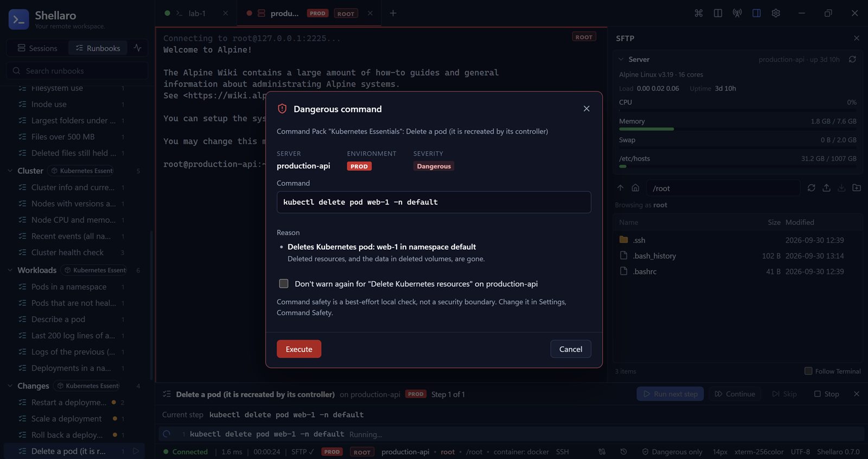Select the lab-1 terminal tab
This screenshot has height=459, width=868.
(x=196, y=13)
